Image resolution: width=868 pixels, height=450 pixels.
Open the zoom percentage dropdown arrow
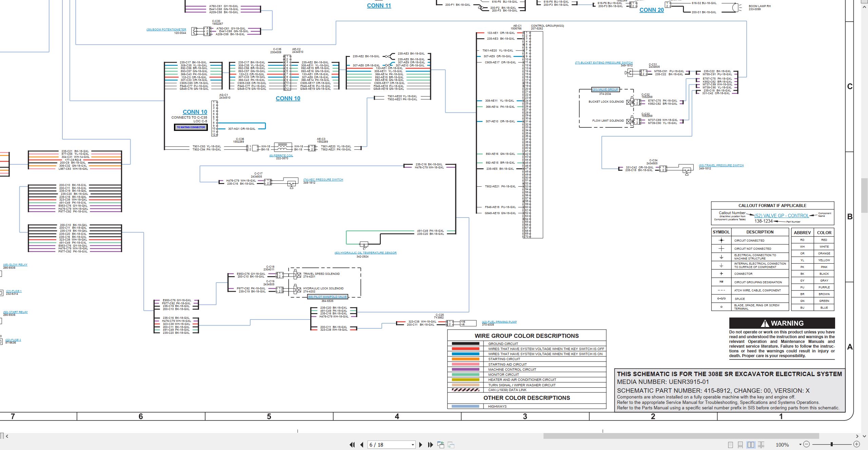click(x=800, y=444)
